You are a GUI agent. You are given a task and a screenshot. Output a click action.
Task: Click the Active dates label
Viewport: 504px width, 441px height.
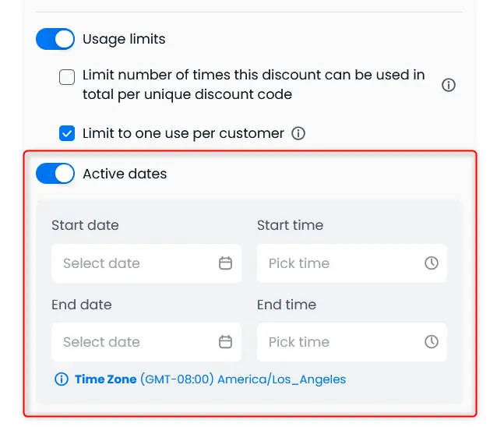(125, 174)
